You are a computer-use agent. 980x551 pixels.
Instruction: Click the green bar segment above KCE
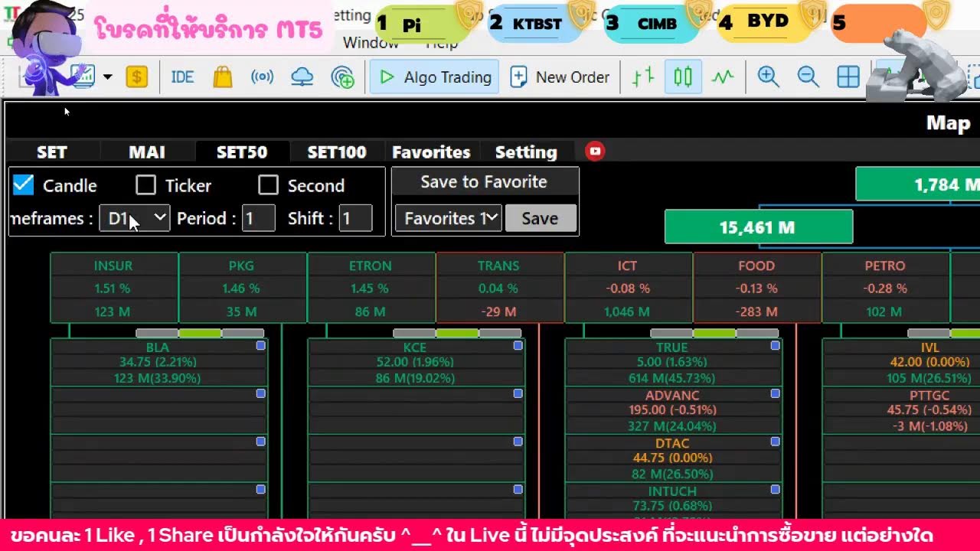click(457, 333)
